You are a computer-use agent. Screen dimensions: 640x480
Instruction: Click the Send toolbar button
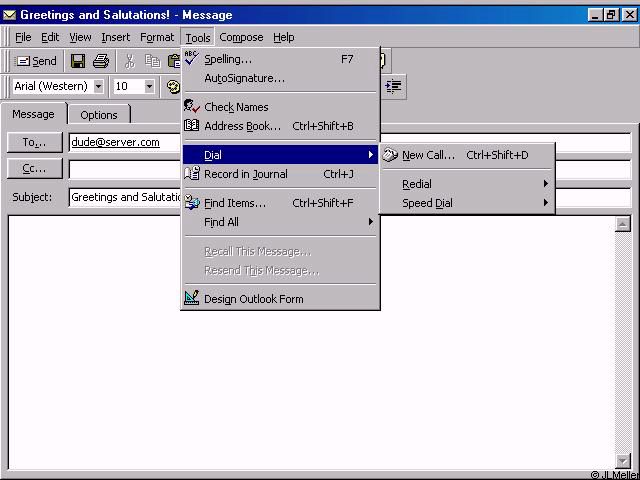coord(36,61)
